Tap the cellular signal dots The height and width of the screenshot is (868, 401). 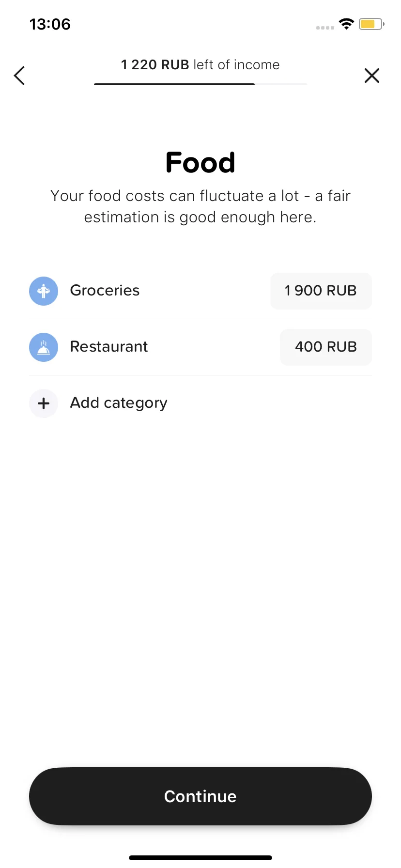coord(325,28)
